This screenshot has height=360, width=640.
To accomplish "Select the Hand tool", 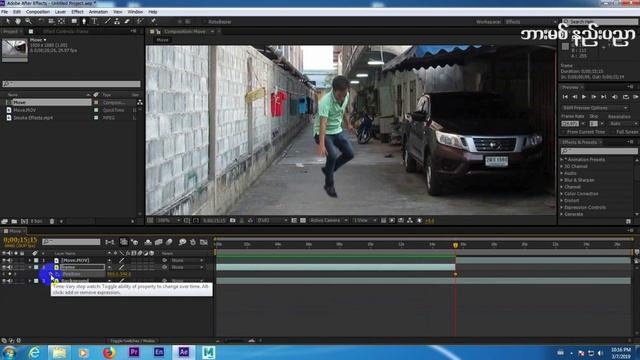I will point(18,21).
